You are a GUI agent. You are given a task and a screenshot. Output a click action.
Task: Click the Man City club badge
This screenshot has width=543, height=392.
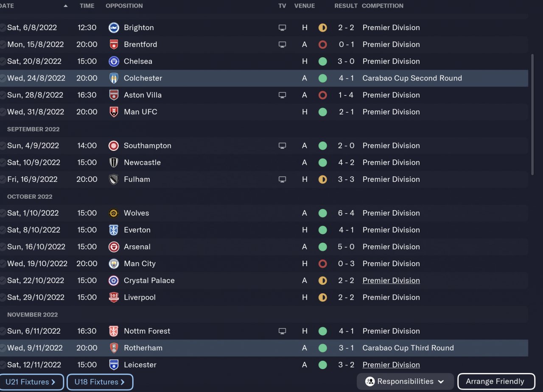click(x=114, y=264)
